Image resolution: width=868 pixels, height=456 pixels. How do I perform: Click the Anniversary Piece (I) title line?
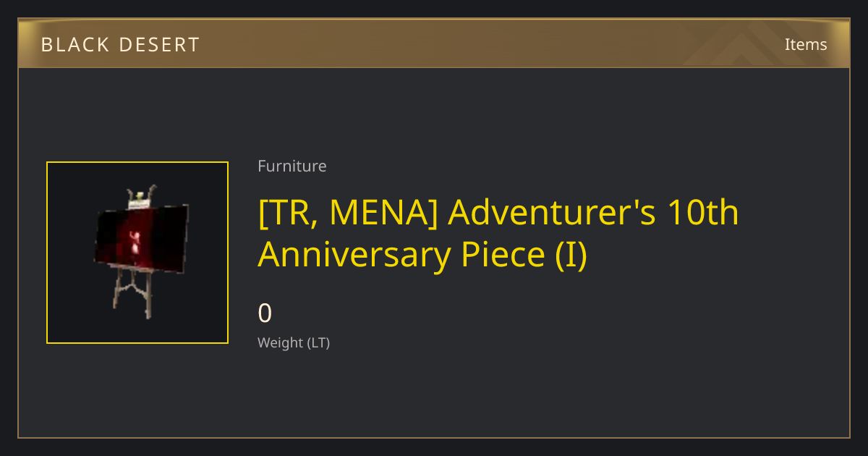422,255
